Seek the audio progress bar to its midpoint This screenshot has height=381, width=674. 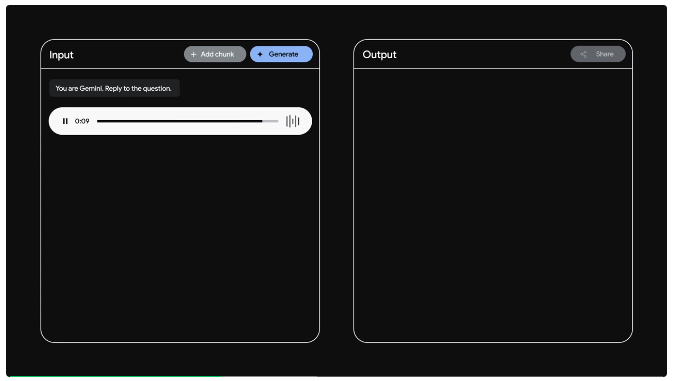tap(187, 121)
